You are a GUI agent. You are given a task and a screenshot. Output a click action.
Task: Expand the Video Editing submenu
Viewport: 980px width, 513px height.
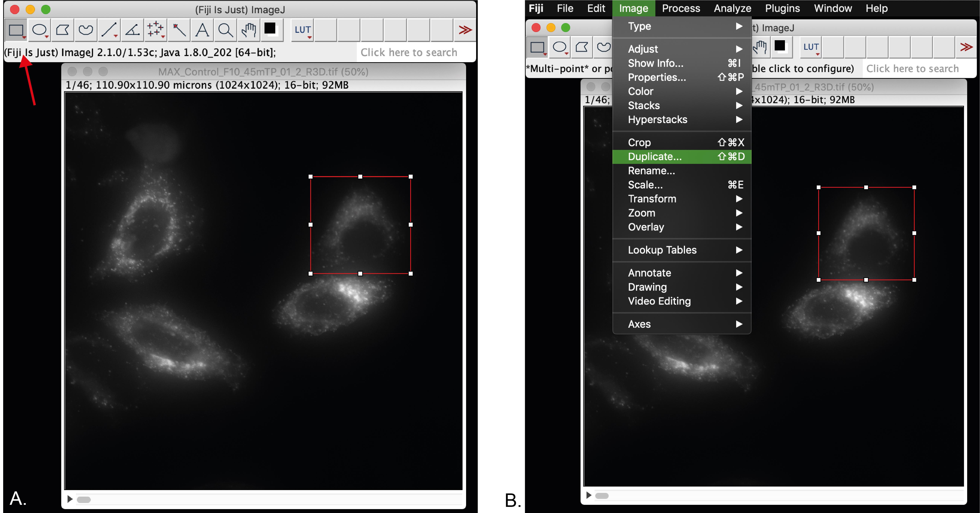[682, 301]
